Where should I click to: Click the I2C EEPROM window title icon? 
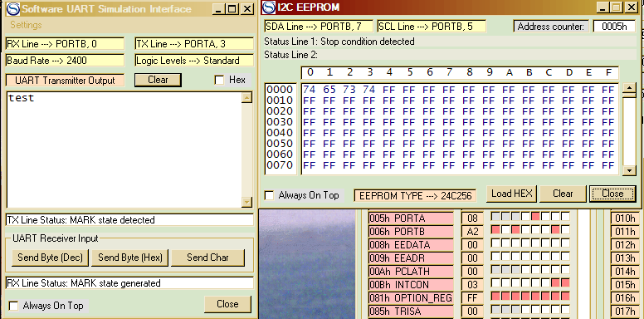(269, 7)
